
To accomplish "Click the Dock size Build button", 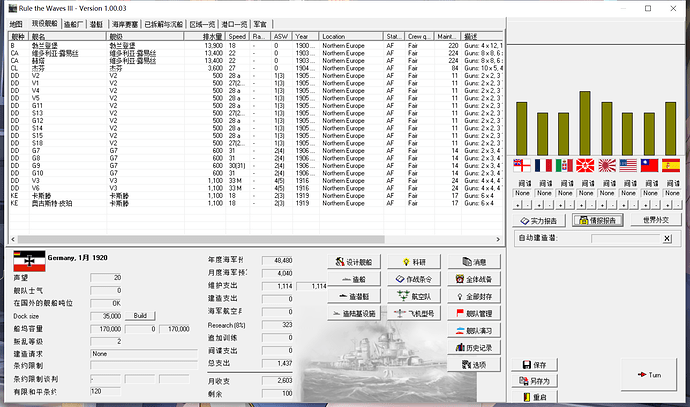I will tap(140, 316).
